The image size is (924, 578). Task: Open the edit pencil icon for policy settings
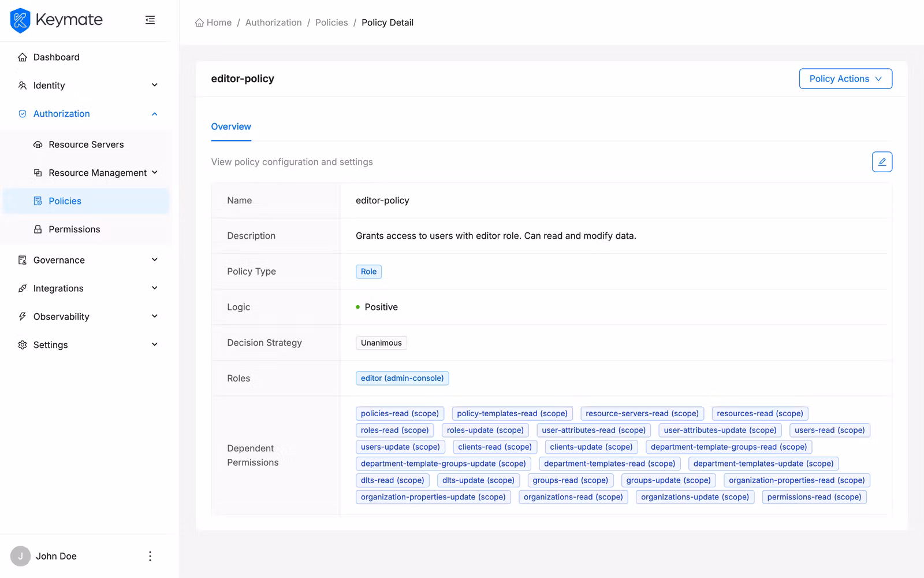(x=881, y=162)
